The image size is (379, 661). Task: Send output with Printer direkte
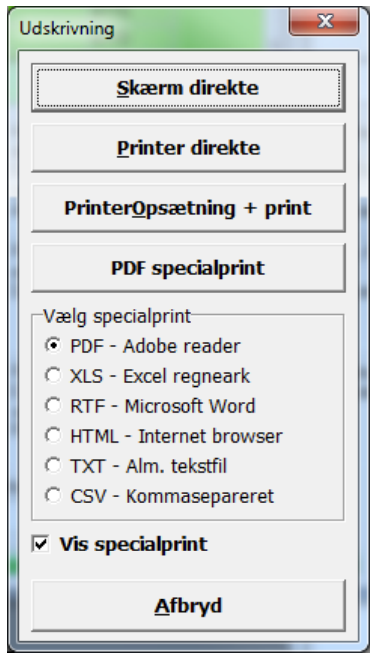(188, 148)
